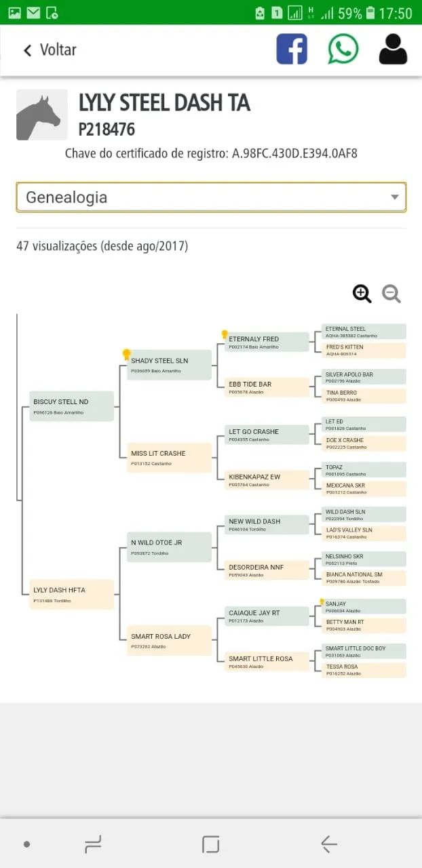Go back with the Voltar button

(x=50, y=50)
